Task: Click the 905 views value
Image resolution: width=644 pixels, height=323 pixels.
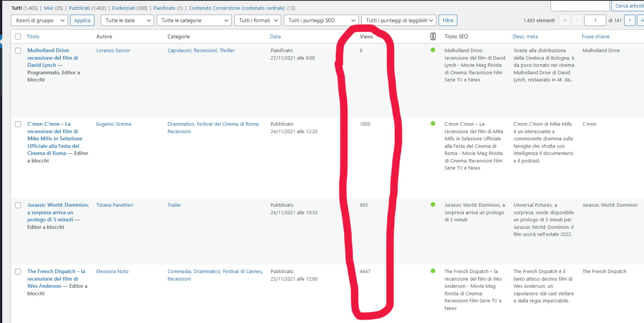Action: [x=364, y=205]
